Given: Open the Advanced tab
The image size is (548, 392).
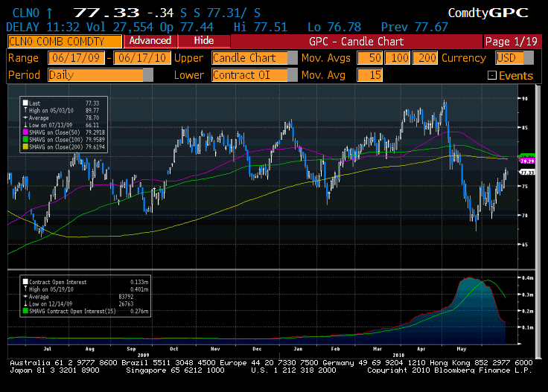Looking at the screenshot, I should 150,41.
